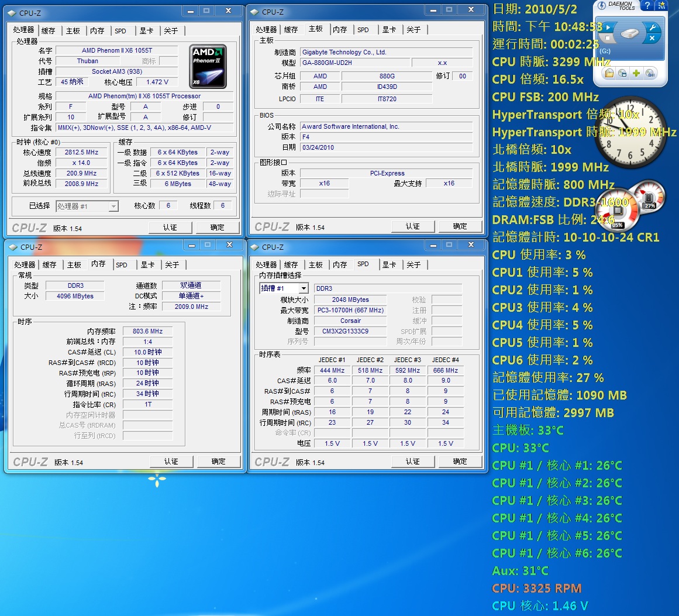Open 关于 tab in the memory CPU-Z window
679x616 pixels.
171,264
